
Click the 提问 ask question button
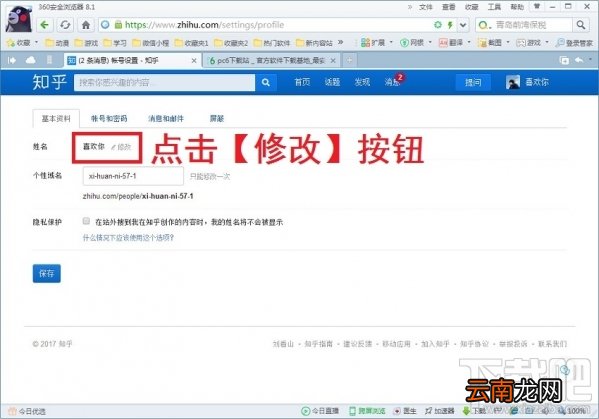[x=473, y=82]
